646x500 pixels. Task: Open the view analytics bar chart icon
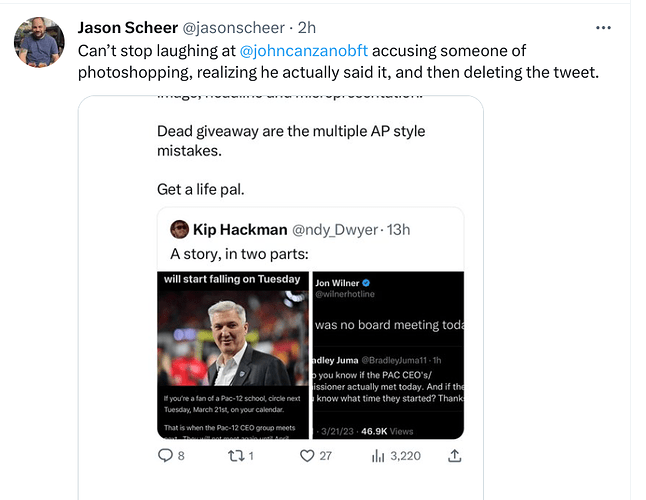378,456
